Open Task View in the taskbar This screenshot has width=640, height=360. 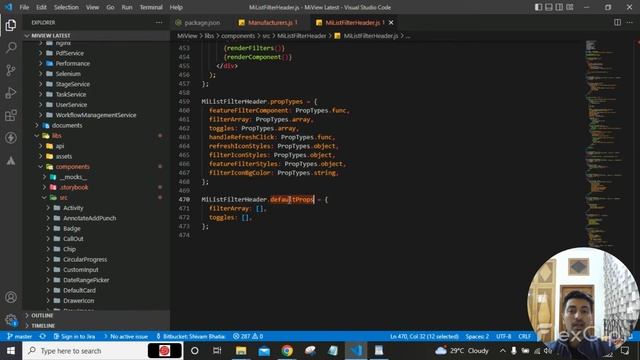point(217,351)
